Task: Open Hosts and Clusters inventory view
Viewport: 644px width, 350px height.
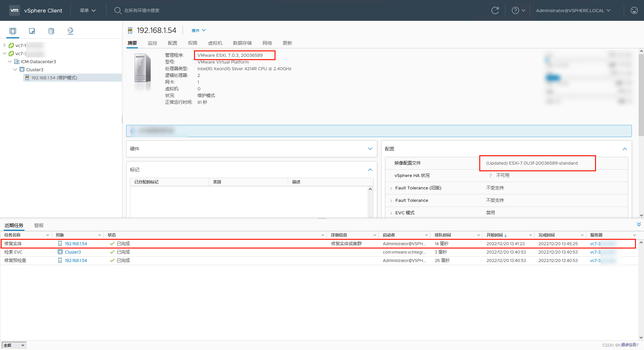Action: [13, 31]
